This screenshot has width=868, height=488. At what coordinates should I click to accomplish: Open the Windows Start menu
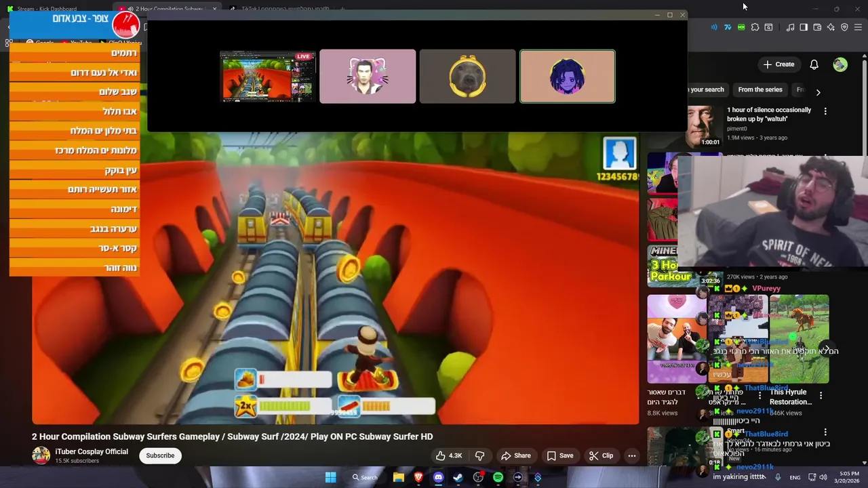pos(330,477)
